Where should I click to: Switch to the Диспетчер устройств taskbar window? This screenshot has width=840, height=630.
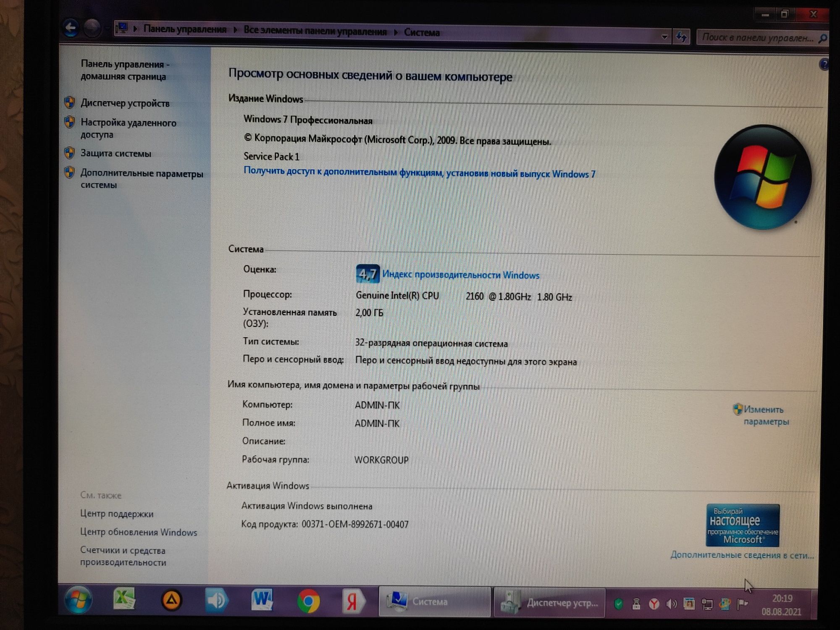click(549, 603)
